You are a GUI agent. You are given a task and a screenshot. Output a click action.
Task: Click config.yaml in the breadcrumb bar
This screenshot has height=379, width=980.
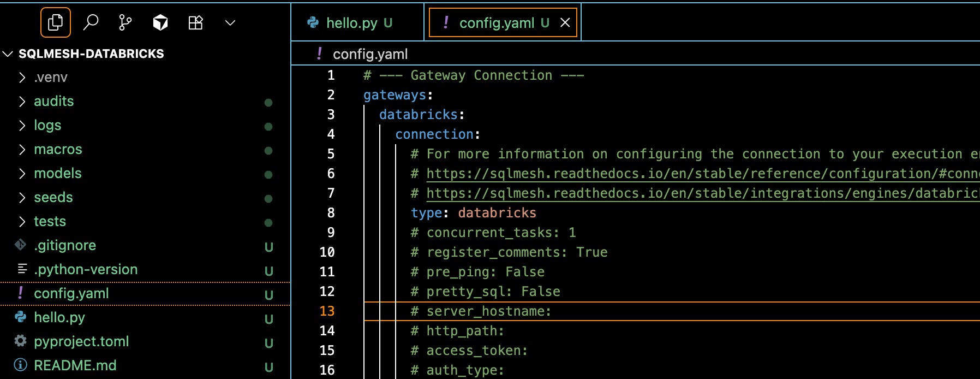point(370,54)
